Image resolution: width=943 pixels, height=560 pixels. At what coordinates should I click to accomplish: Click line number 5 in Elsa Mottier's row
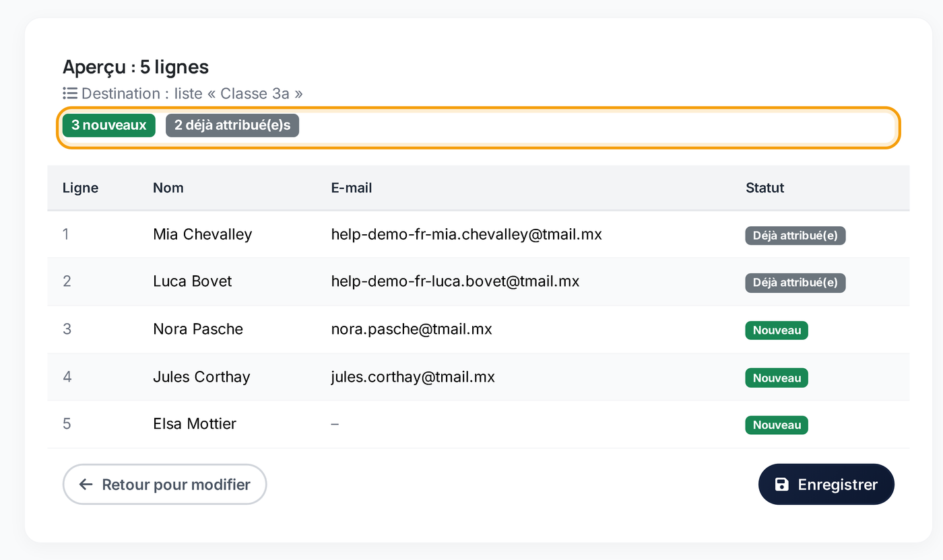tap(67, 424)
